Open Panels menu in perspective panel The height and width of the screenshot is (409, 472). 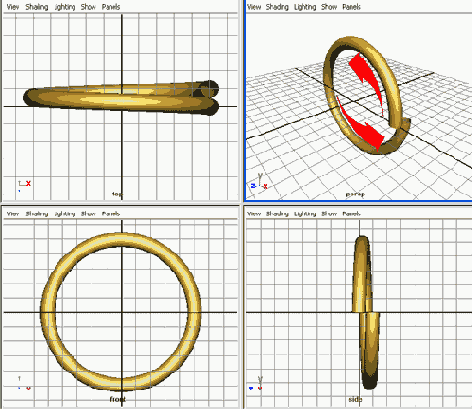[351, 7]
